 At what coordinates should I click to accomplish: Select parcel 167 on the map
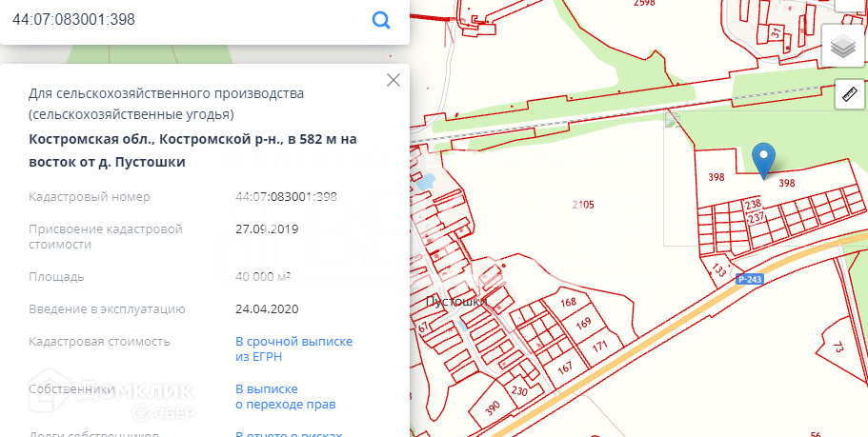point(565,367)
